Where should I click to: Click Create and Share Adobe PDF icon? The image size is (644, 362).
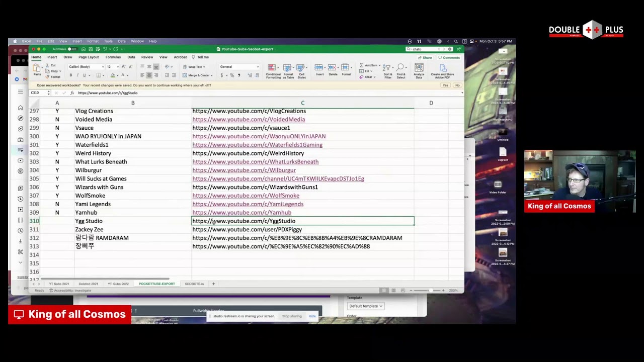(x=442, y=68)
